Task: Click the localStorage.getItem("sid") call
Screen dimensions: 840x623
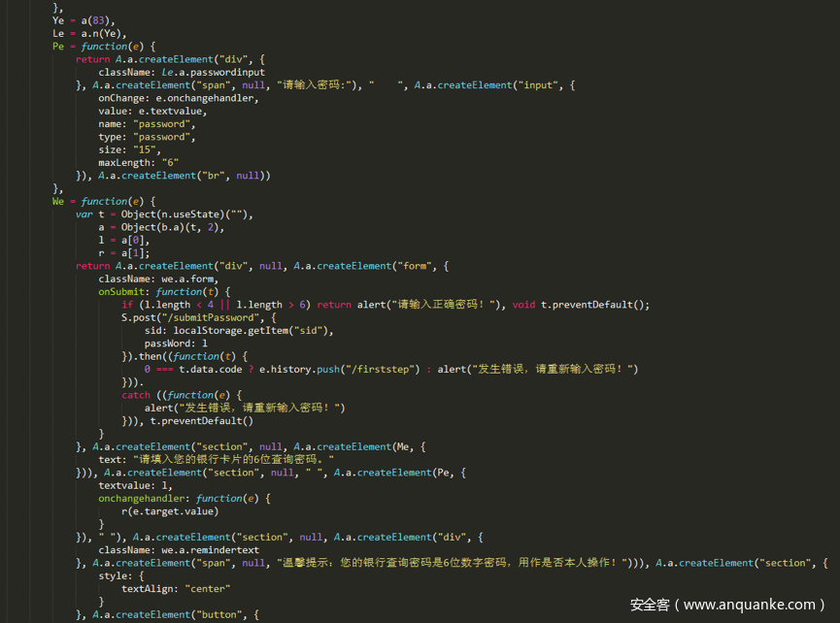Action: [x=252, y=330]
